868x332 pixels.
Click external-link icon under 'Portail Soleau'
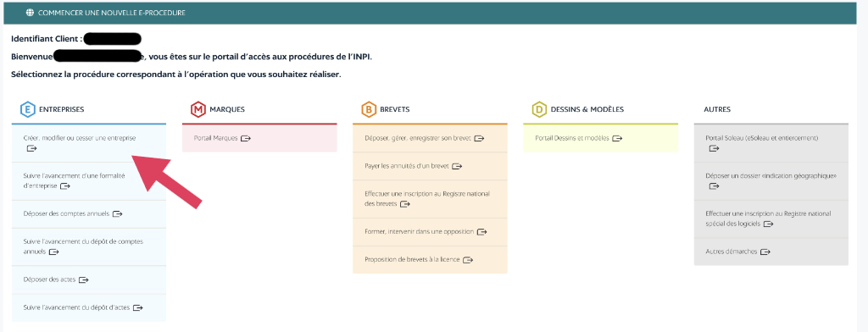pos(715,148)
